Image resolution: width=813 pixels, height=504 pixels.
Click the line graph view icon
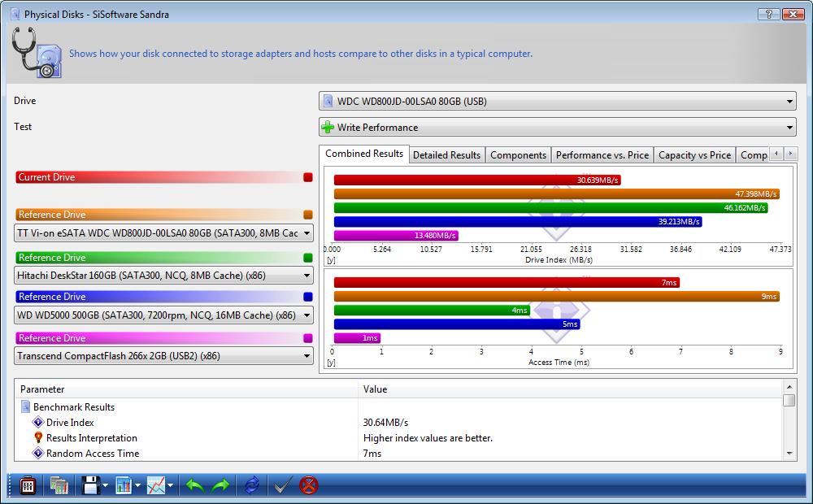[156, 485]
